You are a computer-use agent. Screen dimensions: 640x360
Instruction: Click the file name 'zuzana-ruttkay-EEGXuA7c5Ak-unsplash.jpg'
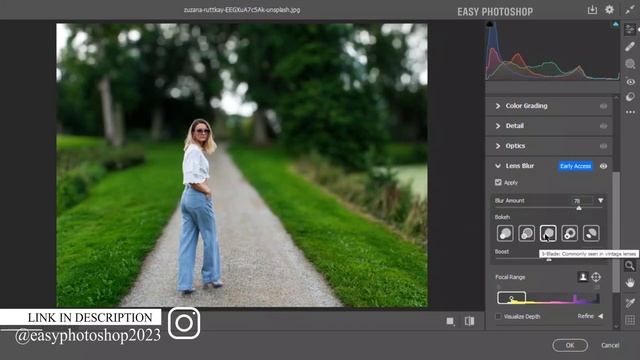pos(242,10)
